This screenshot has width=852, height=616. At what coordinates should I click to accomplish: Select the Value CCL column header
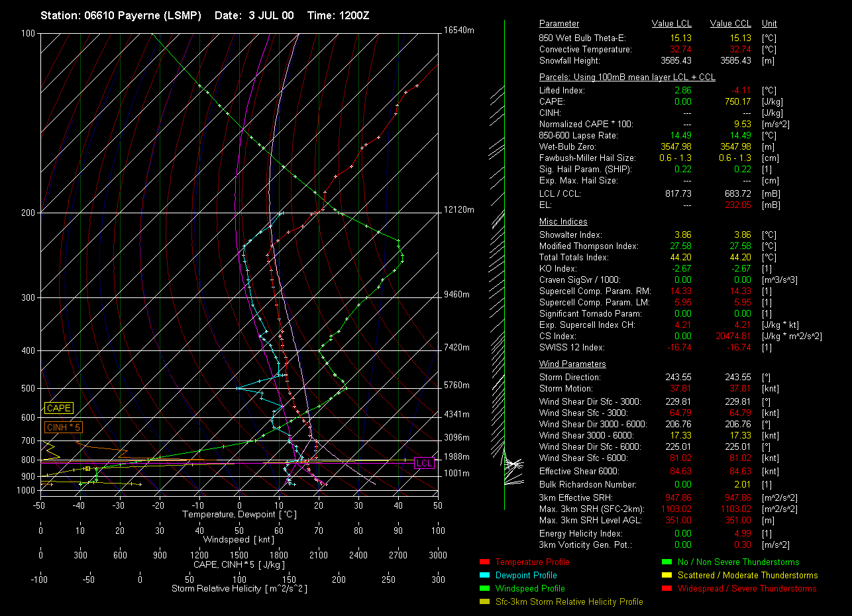pyautogui.click(x=730, y=24)
